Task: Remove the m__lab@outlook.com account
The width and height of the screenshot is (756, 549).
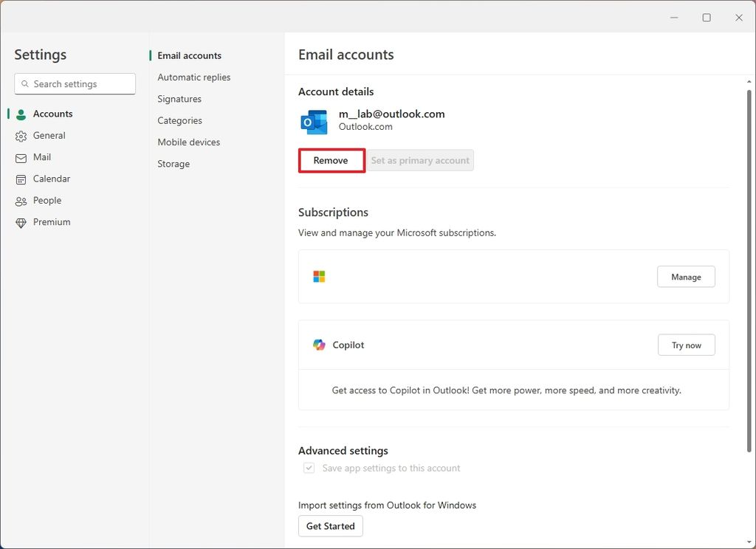Action: 330,159
